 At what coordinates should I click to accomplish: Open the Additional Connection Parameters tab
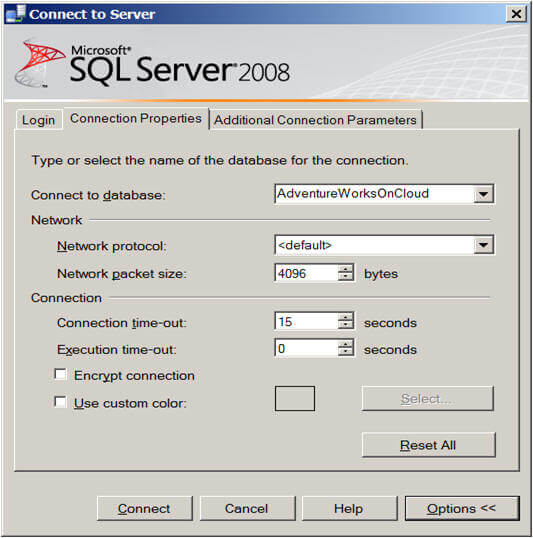coord(315,120)
